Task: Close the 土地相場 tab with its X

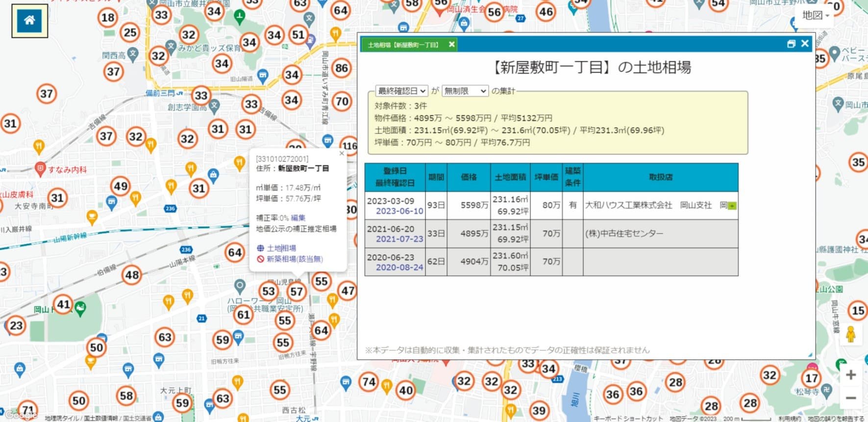Action: (451, 45)
